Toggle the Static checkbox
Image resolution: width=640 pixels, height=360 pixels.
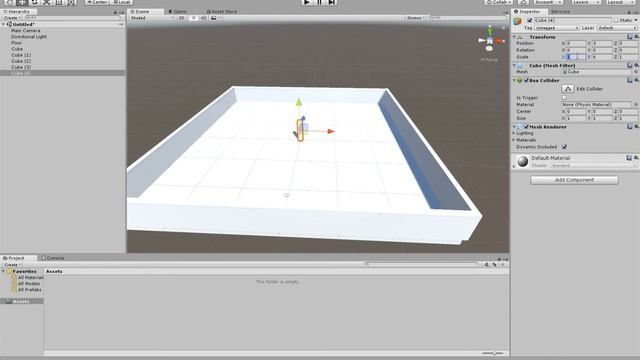[x=616, y=20]
